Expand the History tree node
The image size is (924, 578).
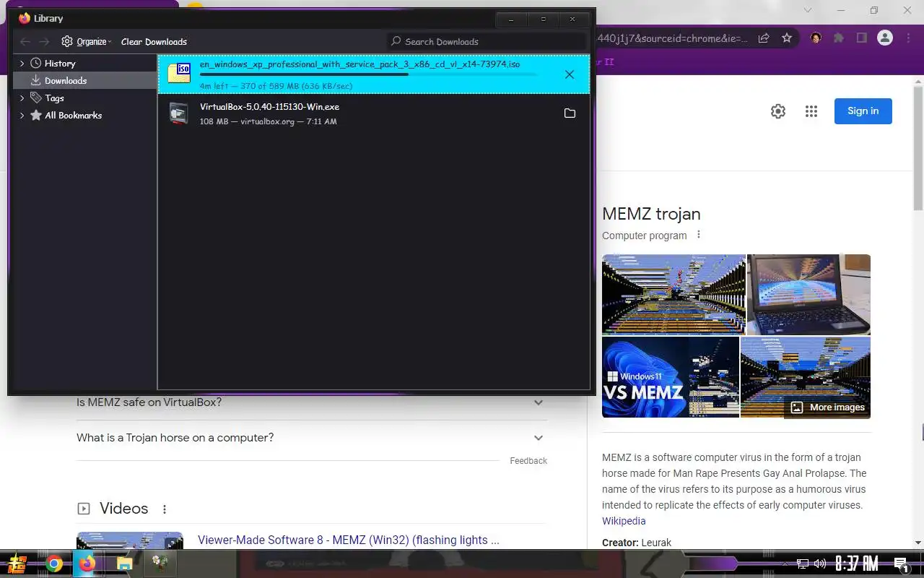point(22,64)
